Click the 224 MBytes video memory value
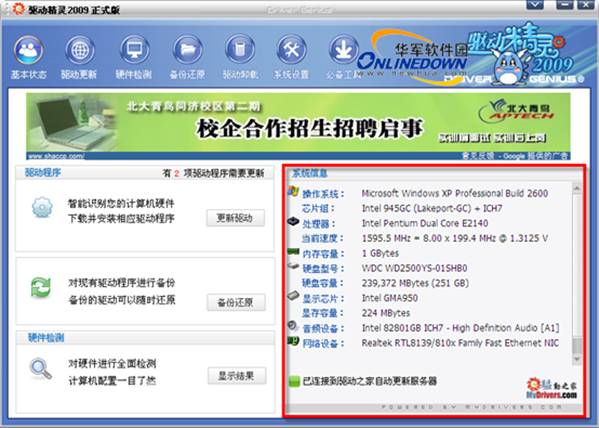 click(385, 313)
